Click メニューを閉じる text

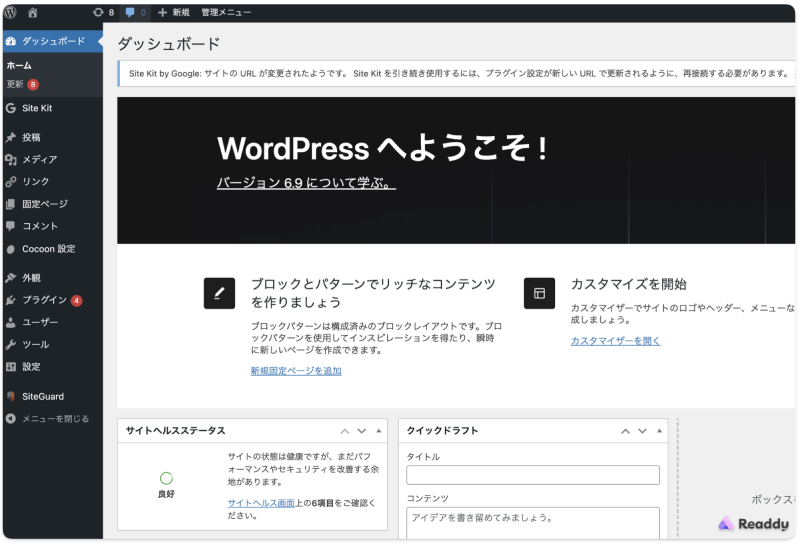[x=56, y=419]
